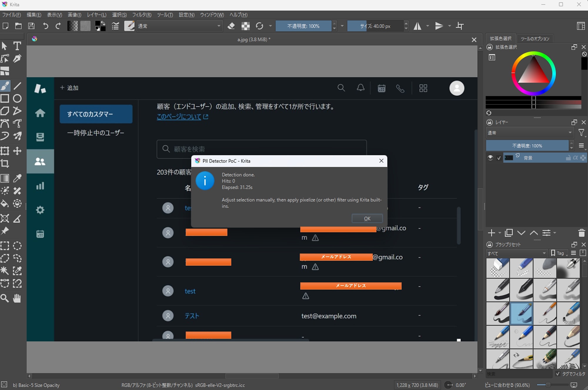This screenshot has height=390, width=588.
Task: Select the Text tool
Action: tap(17, 46)
